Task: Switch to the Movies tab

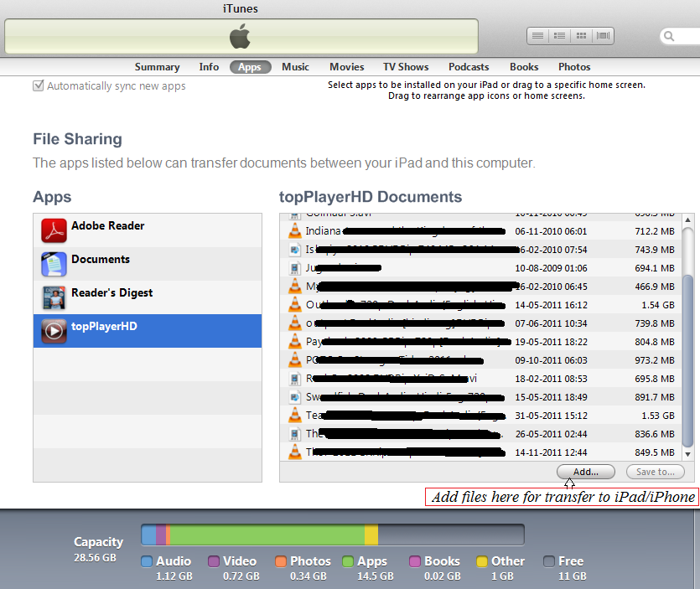Action: tap(347, 67)
